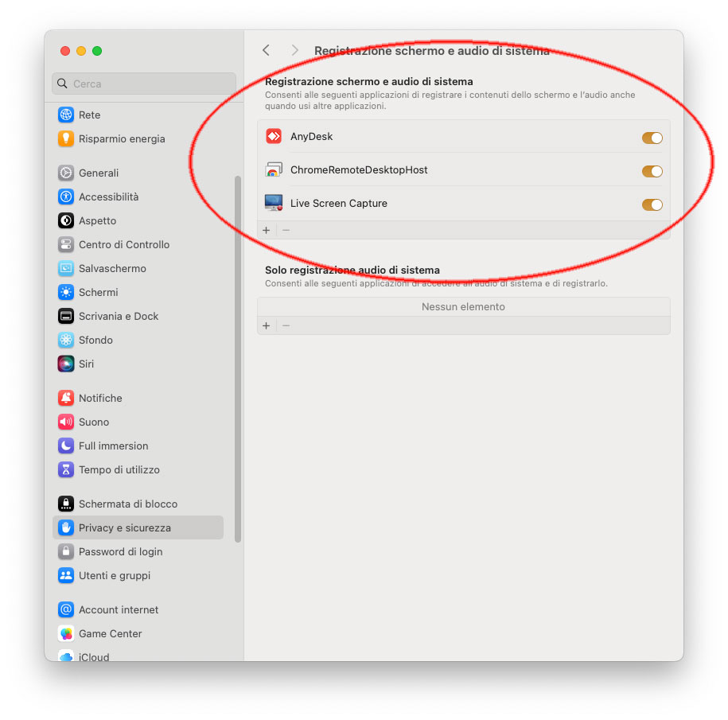Click the Suono speaker icon
Image resolution: width=728 pixels, height=720 pixels.
coord(66,422)
